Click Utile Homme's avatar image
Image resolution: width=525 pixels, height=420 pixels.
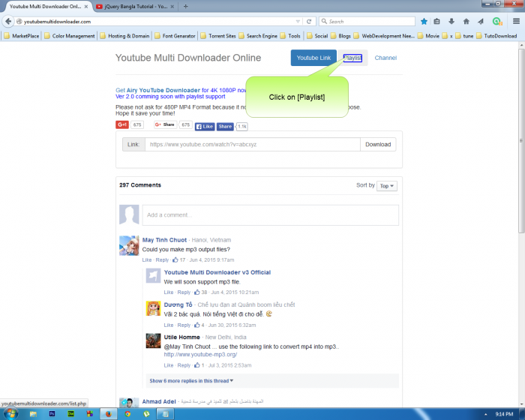click(x=153, y=340)
